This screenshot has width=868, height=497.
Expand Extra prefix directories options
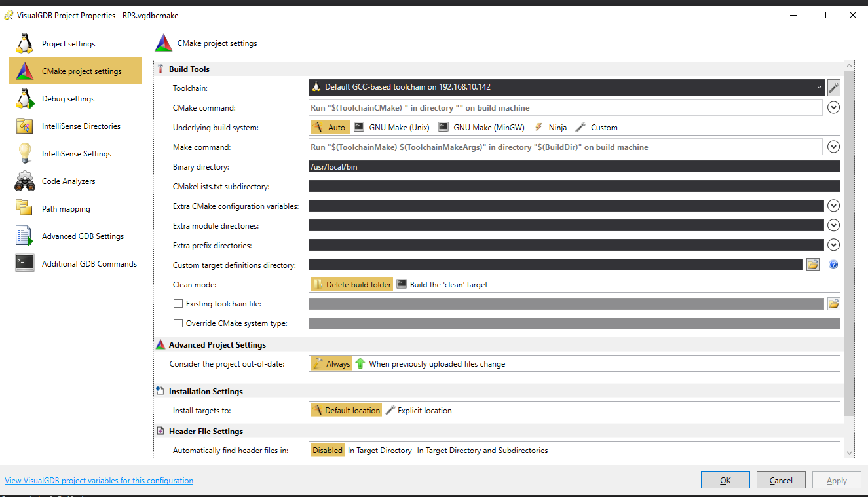[833, 245]
